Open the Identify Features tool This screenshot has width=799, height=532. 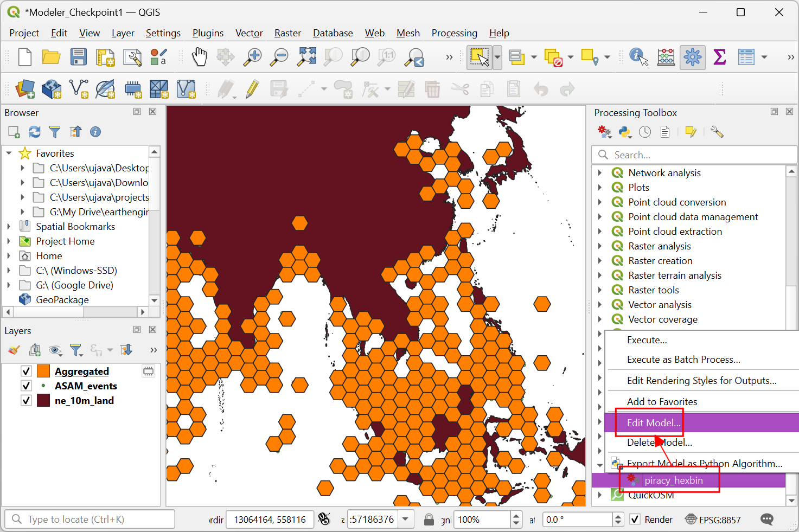pos(638,57)
